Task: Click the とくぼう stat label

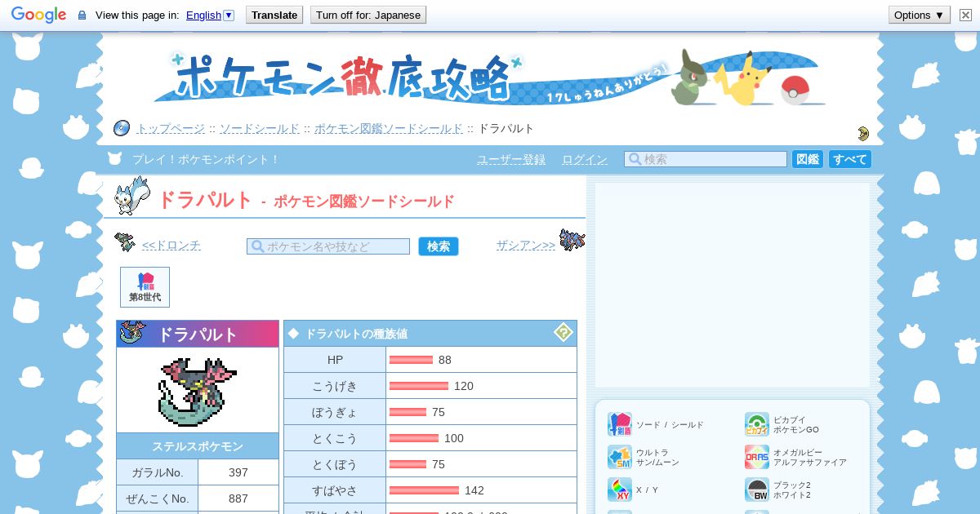Action: (x=335, y=464)
